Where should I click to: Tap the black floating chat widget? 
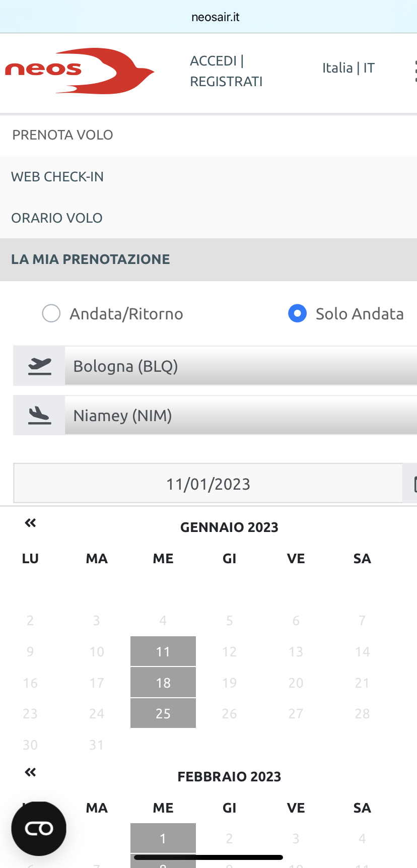coord(39,829)
